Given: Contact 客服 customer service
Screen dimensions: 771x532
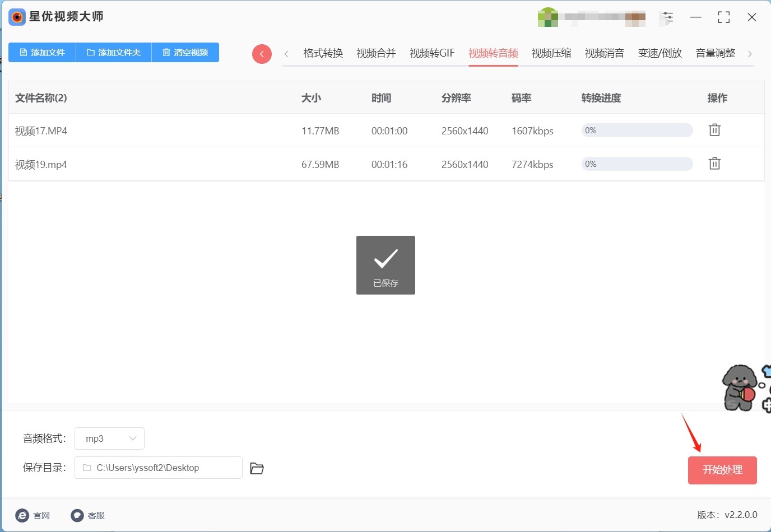Looking at the screenshot, I should pyautogui.click(x=77, y=515).
